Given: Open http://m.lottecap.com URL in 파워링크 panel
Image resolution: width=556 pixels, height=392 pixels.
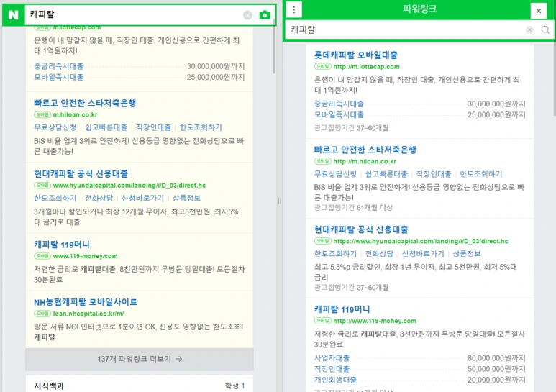Looking at the screenshot, I should pos(366,67).
